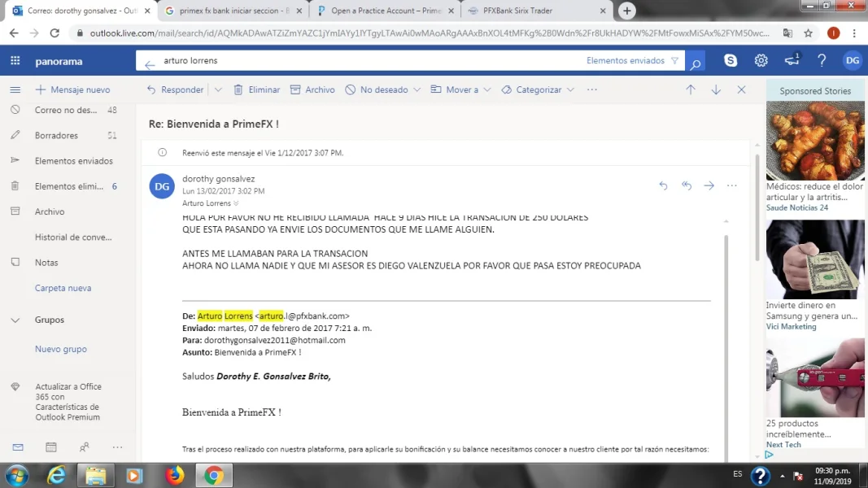Click Eliminar to delete the message

(x=257, y=89)
